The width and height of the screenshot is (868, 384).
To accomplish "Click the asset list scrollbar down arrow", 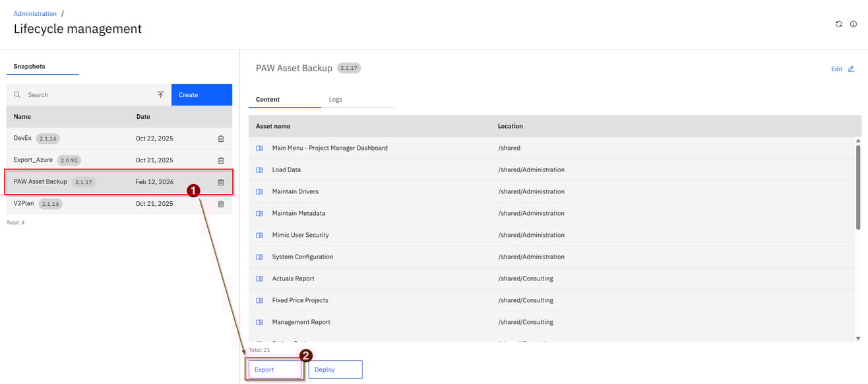I will (858, 338).
